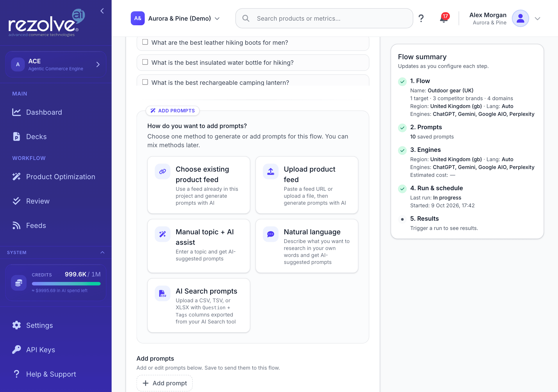The height and width of the screenshot is (392, 558).
Task: Click the Rezolve AI logo
Action: click(46, 23)
